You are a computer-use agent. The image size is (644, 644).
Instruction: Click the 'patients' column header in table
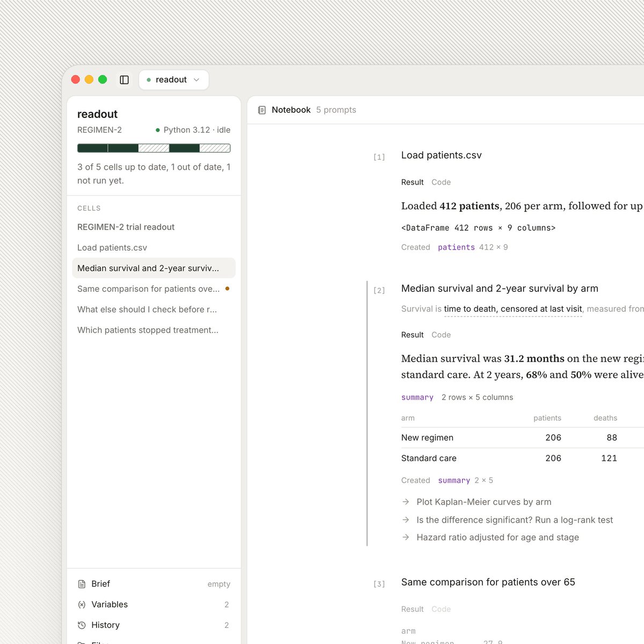pyautogui.click(x=547, y=418)
